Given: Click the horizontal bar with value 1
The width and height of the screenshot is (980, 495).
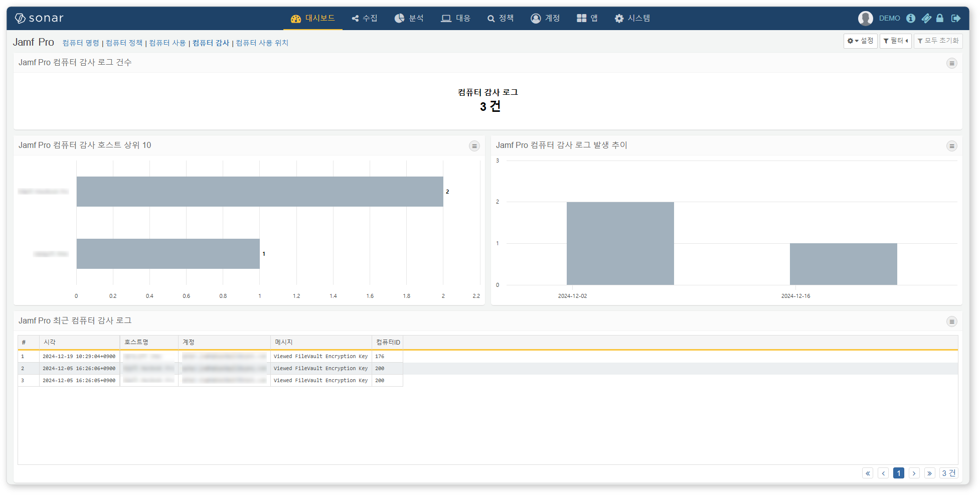Looking at the screenshot, I should tap(168, 254).
